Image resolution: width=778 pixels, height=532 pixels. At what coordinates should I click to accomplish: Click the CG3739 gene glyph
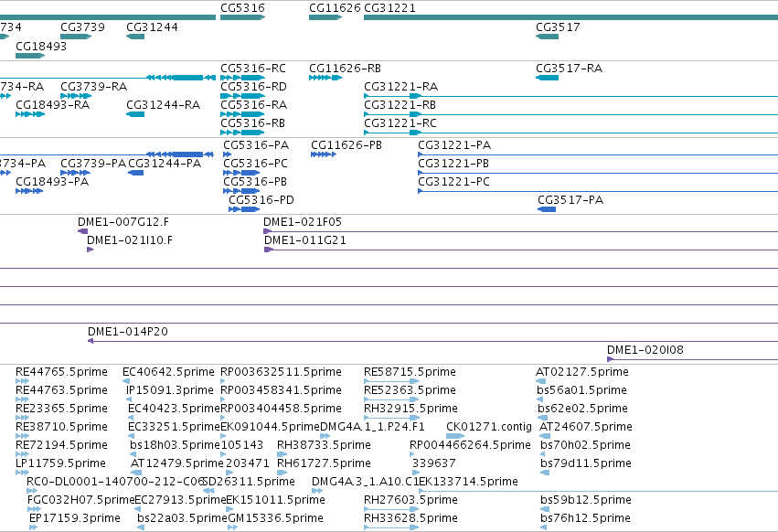point(76,37)
